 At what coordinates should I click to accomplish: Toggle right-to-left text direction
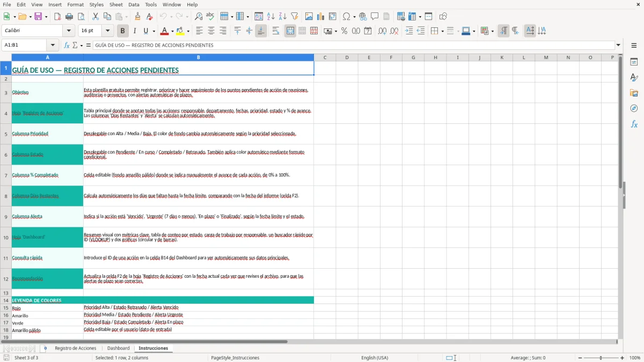(x=515, y=31)
